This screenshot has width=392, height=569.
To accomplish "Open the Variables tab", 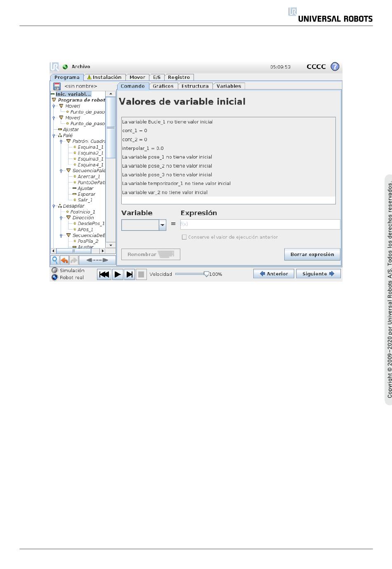I will pos(229,86).
